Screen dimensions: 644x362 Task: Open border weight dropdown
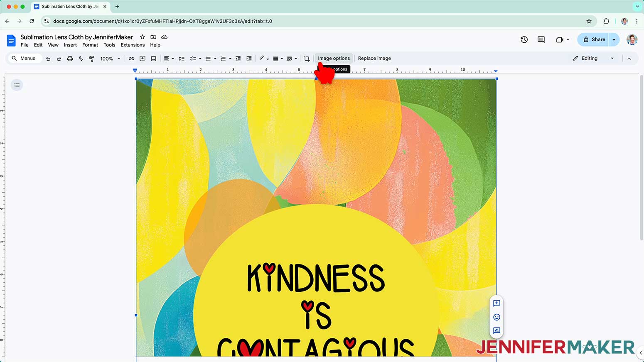(x=278, y=59)
